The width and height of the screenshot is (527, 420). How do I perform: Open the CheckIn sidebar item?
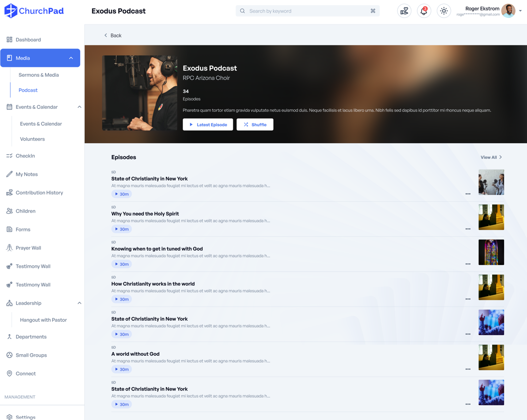coord(25,156)
